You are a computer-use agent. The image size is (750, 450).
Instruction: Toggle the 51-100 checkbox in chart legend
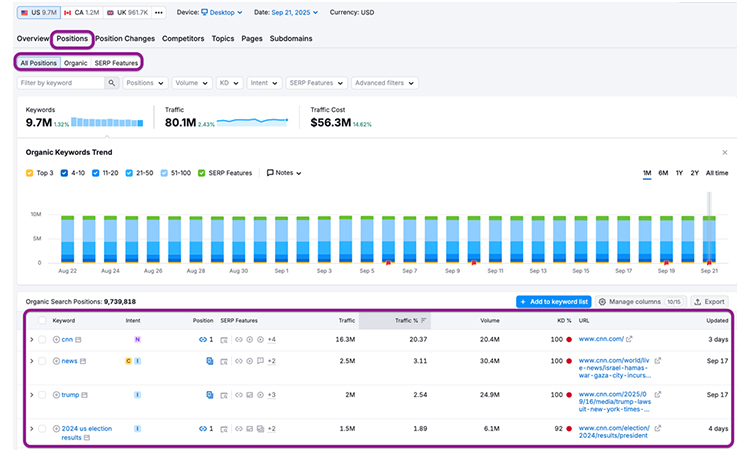coord(164,173)
